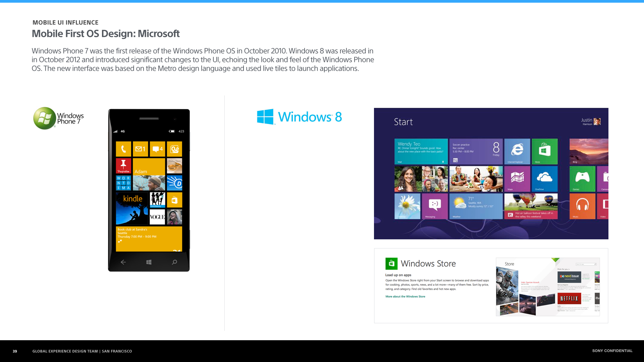Click page number 39 in footer

pyautogui.click(x=15, y=351)
